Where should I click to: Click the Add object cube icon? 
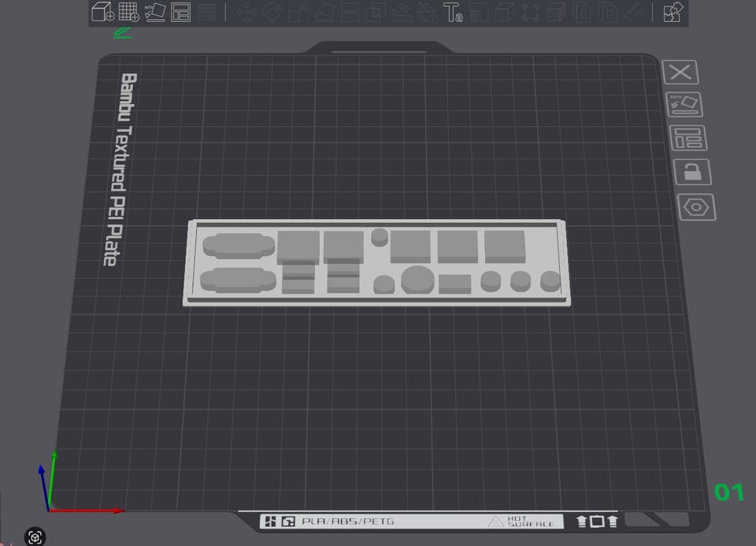[102, 12]
